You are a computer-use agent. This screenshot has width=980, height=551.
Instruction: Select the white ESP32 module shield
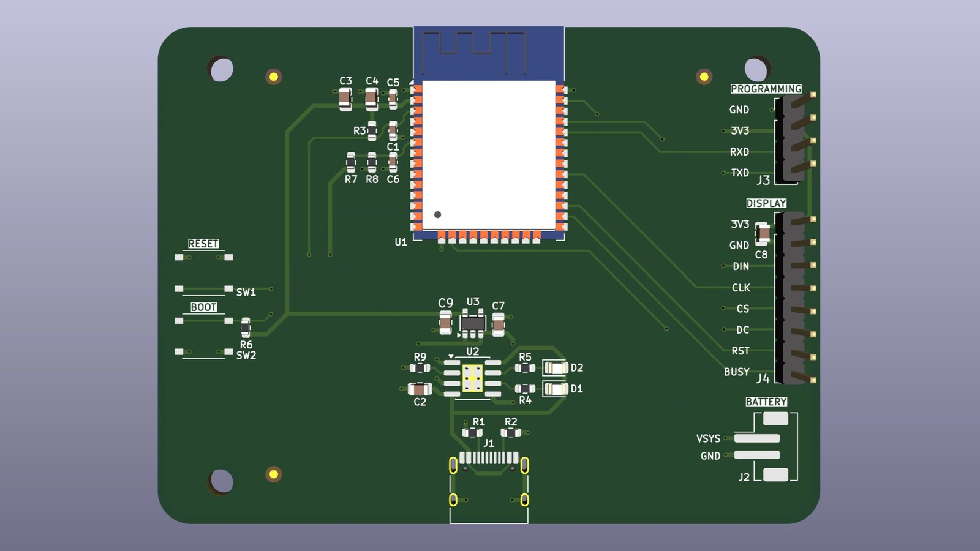[489, 156]
